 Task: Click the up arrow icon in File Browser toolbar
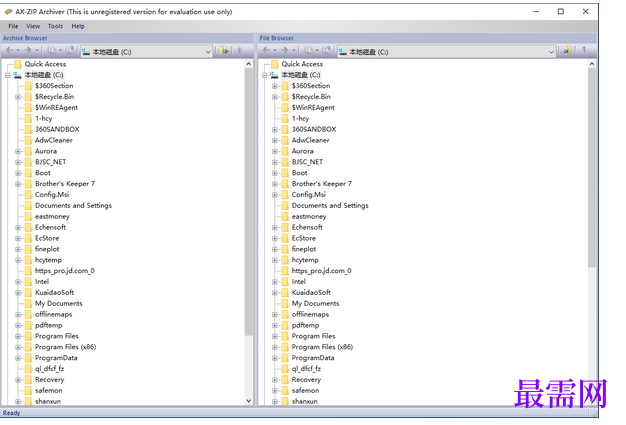pos(584,50)
